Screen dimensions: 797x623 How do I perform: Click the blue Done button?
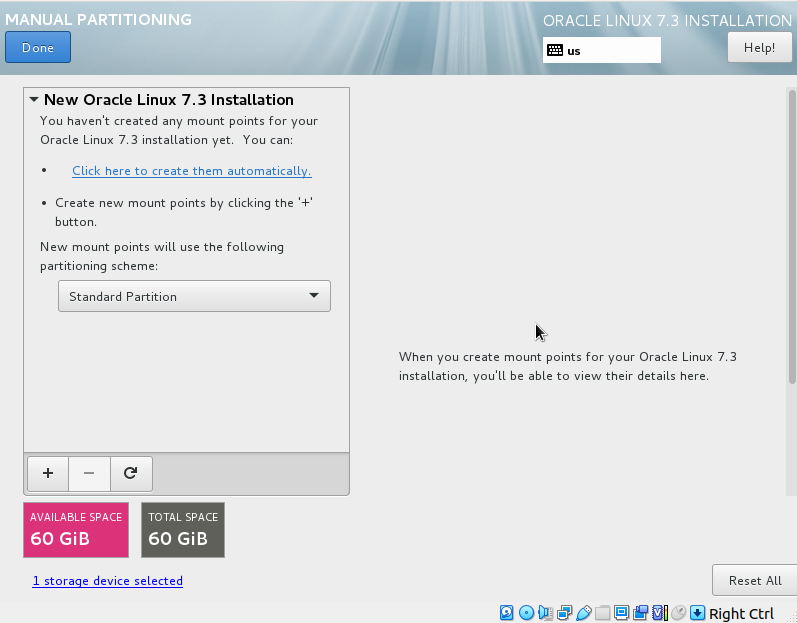pyautogui.click(x=38, y=47)
